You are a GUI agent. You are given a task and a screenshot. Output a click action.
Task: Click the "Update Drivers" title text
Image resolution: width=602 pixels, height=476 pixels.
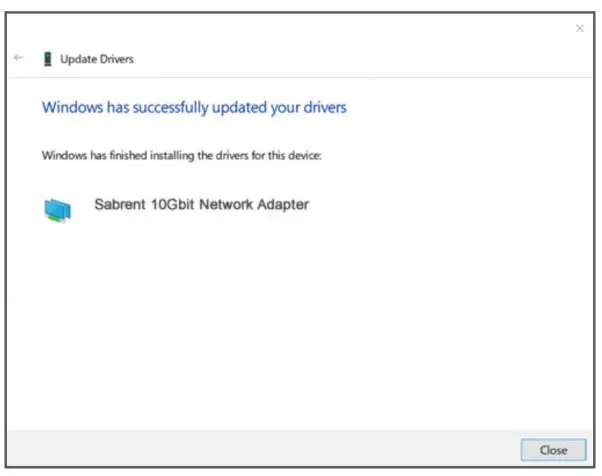[97, 59]
